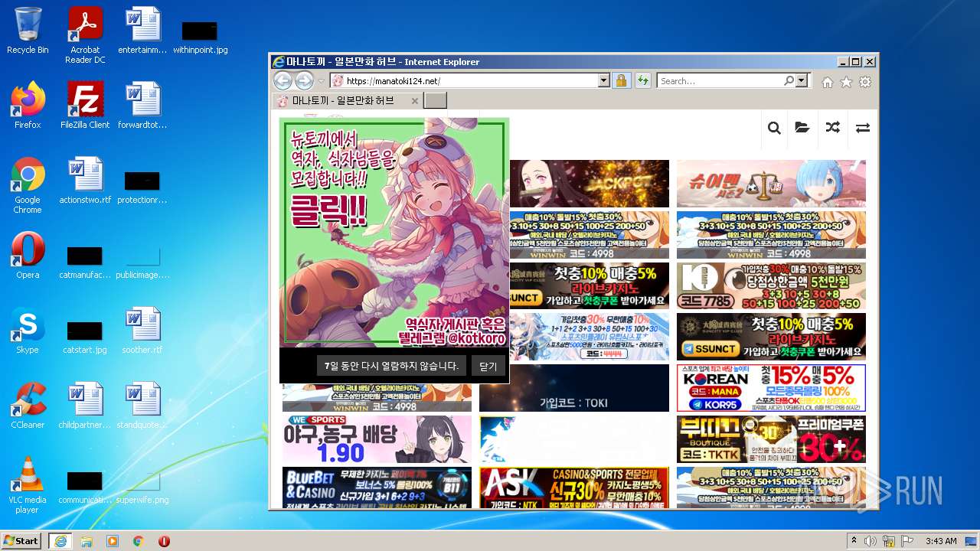Click '7일 동안 다시 열람하지 않습니다.' button

(391, 366)
